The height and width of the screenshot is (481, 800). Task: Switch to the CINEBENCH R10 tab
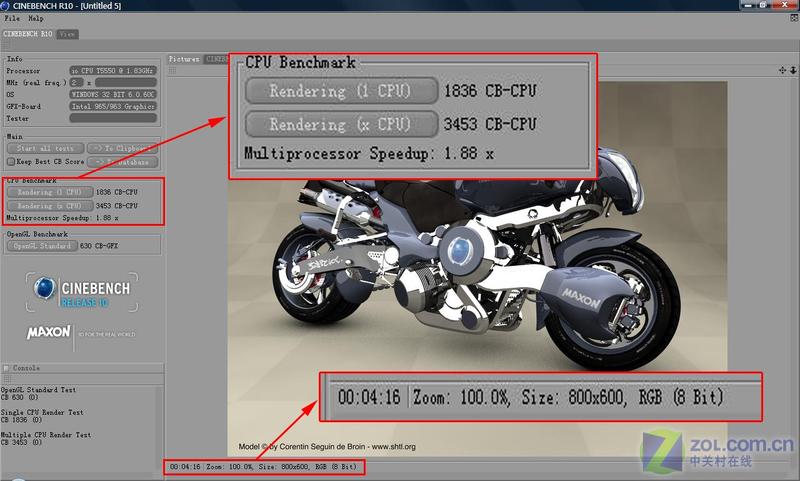tap(28, 34)
